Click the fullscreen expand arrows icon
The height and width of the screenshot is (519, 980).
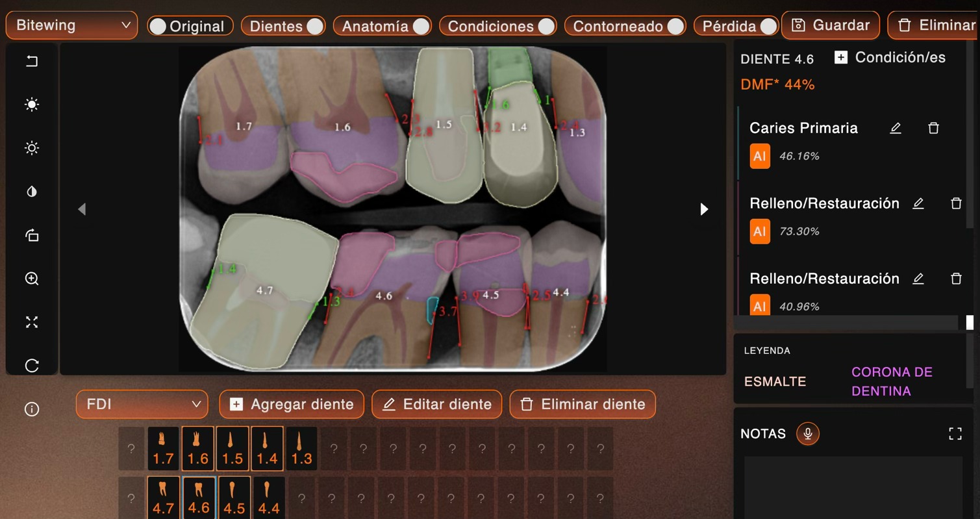coord(32,322)
